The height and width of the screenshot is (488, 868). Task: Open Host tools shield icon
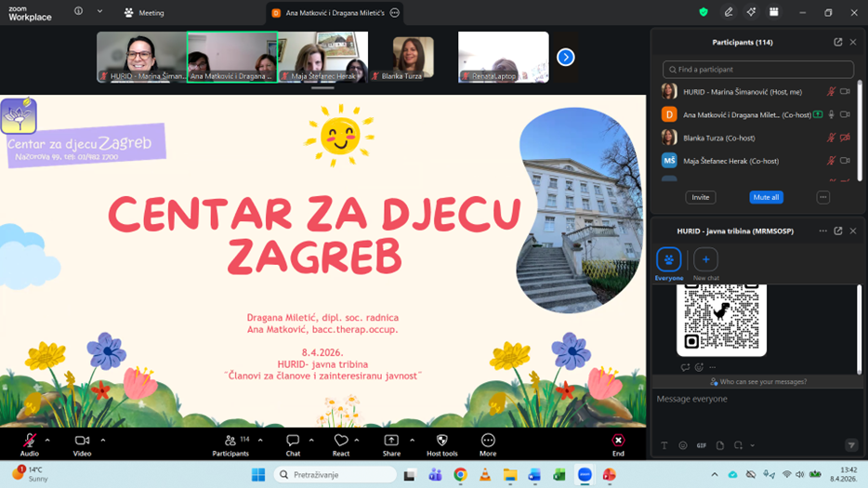click(x=441, y=441)
